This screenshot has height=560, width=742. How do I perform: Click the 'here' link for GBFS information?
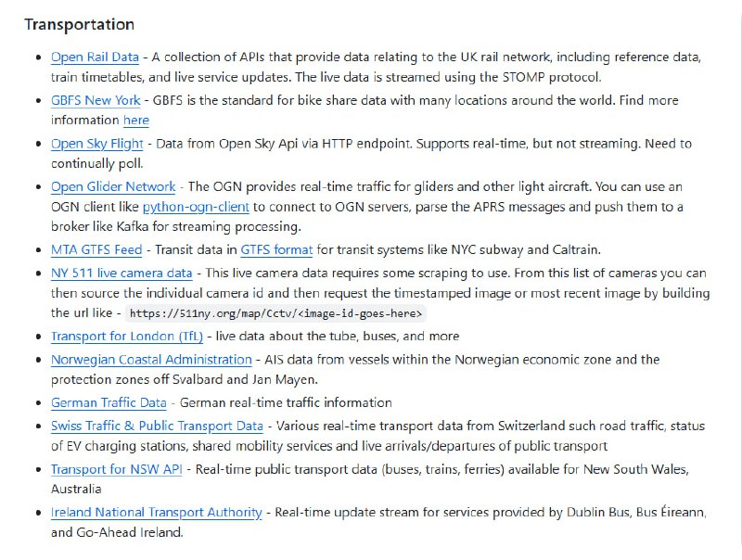pyautogui.click(x=135, y=120)
